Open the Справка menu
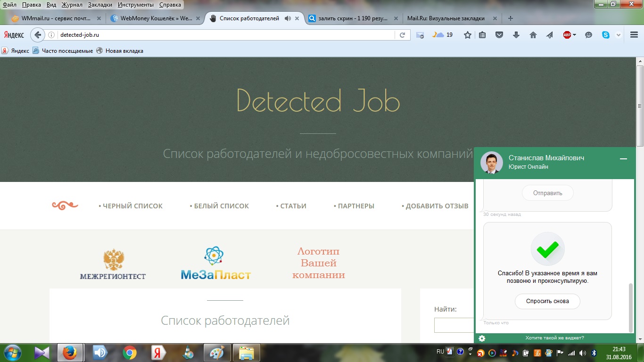Screen dimensions: 644x362 tap(170, 5)
